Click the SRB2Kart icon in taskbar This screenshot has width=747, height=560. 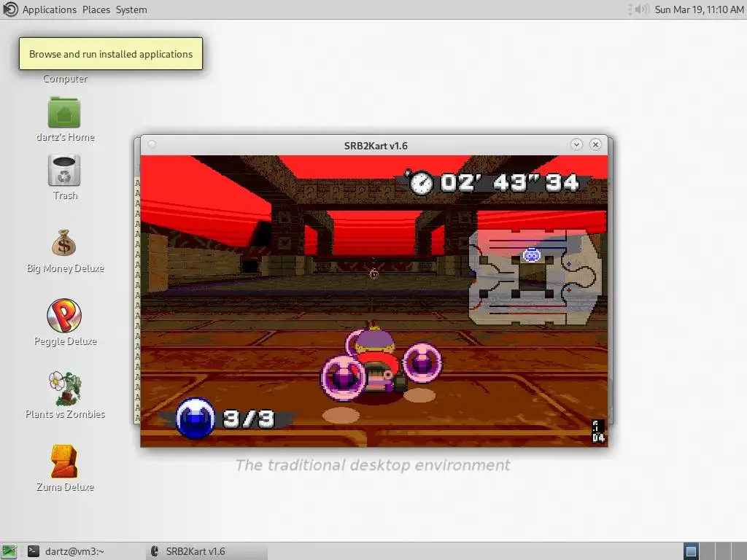pyautogui.click(x=155, y=551)
